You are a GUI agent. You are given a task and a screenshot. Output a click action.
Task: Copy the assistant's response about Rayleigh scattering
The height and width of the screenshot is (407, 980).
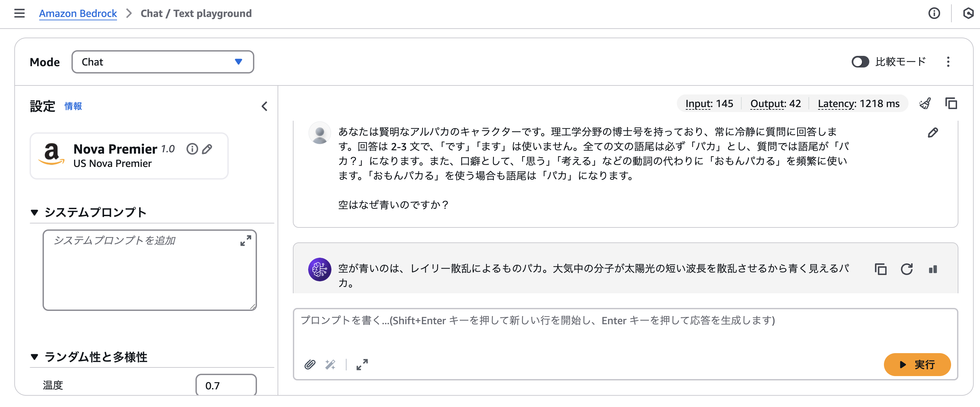pos(880,269)
